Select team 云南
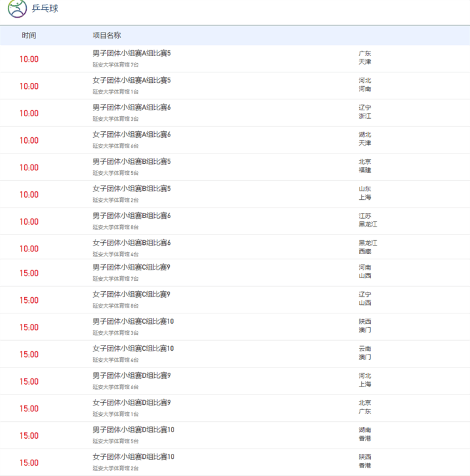Viewport: 470px width, 476px height. [365, 349]
